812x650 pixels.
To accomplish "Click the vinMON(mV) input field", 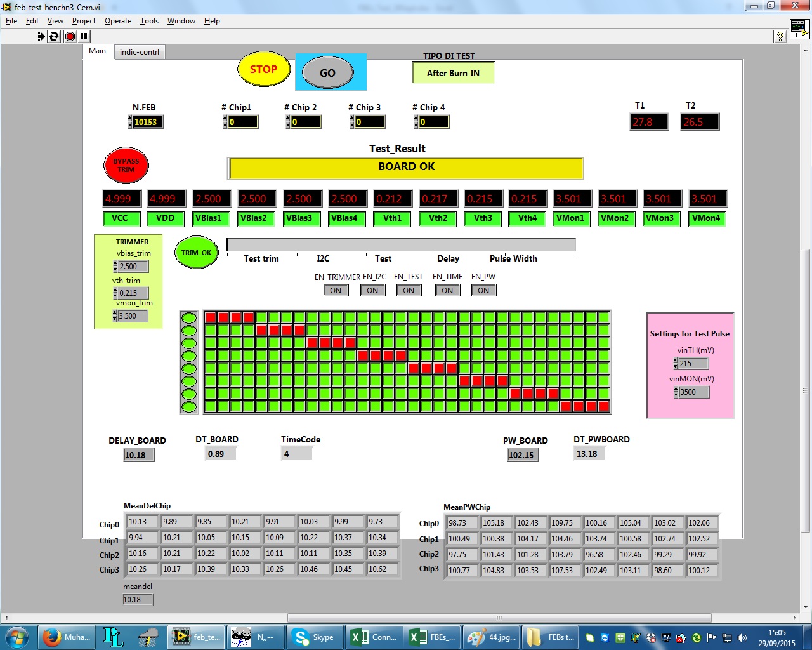I will 693,392.
